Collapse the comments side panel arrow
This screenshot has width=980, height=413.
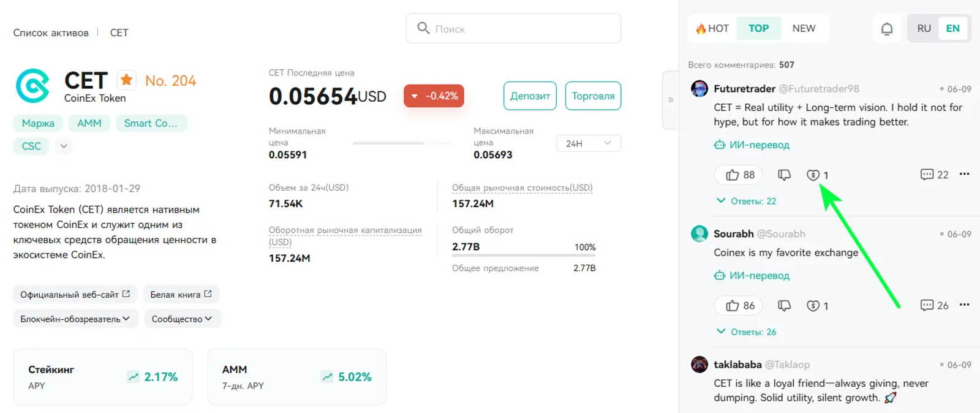[x=671, y=100]
